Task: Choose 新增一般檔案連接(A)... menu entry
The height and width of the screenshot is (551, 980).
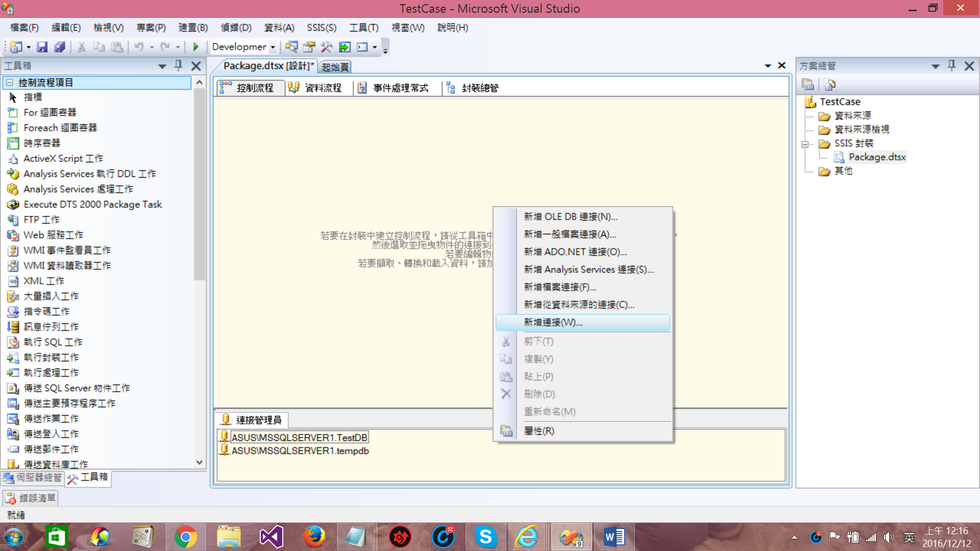Action: click(583, 234)
